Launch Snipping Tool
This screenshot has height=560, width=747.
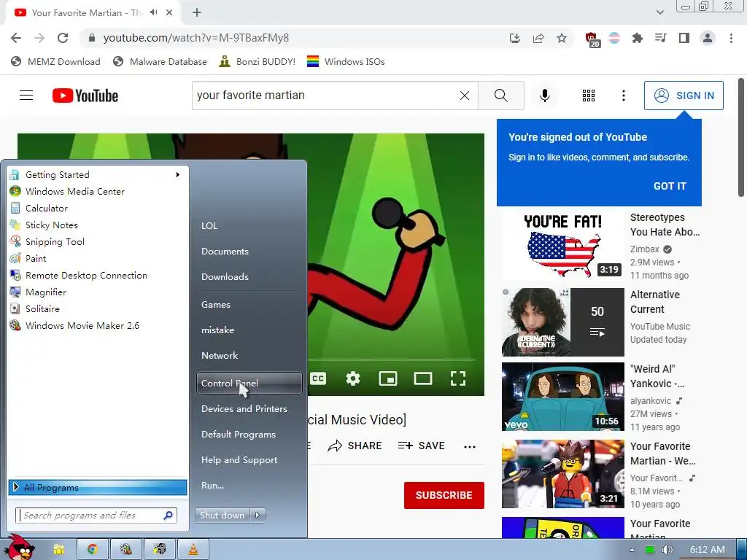tap(98, 242)
